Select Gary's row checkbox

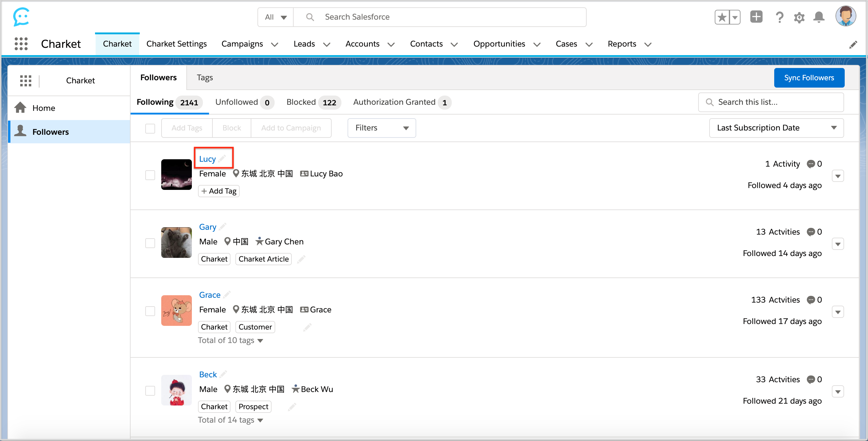(150, 243)
